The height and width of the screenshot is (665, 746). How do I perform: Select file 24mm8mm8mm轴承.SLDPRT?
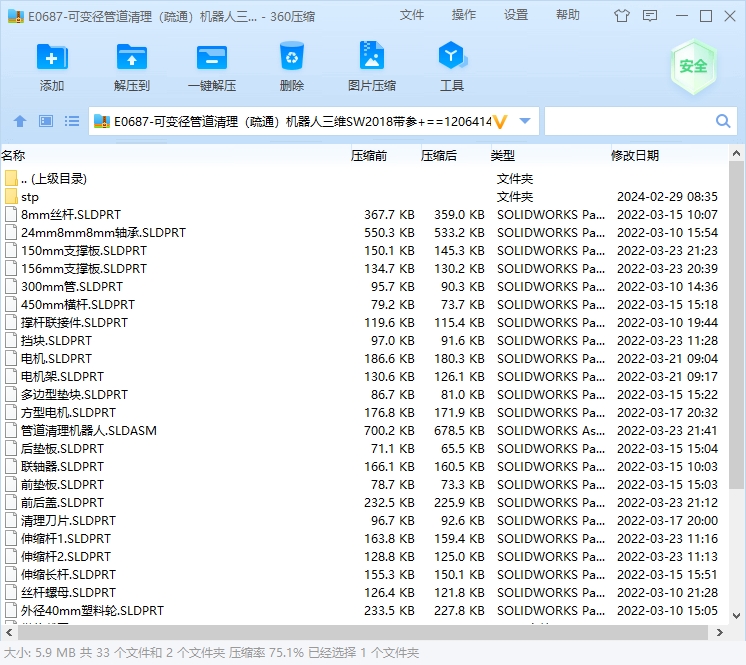pos(103,233)
